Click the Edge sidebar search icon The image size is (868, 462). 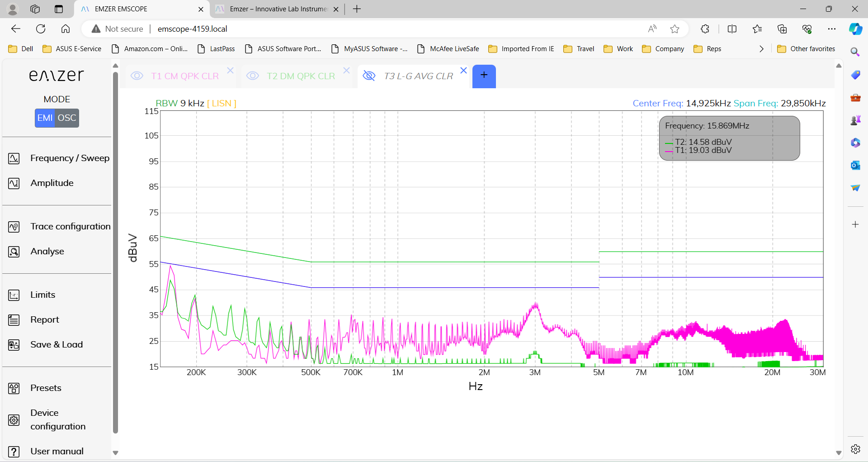pyautogui.click(x=855, y=52)
